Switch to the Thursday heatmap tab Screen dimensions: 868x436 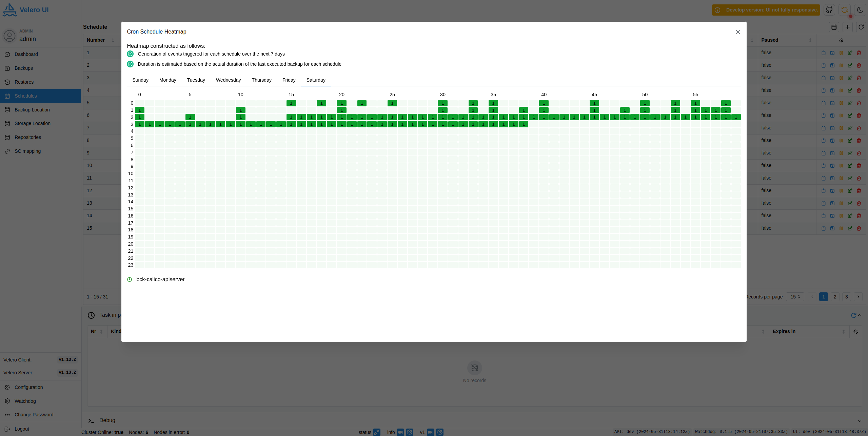pyautogui.click(x=261, y=80)
